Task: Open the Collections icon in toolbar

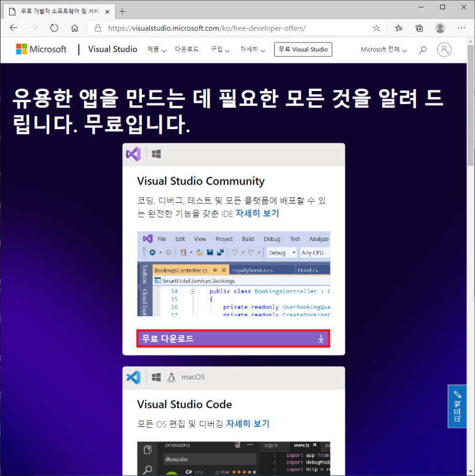Action: click(419, 28)
